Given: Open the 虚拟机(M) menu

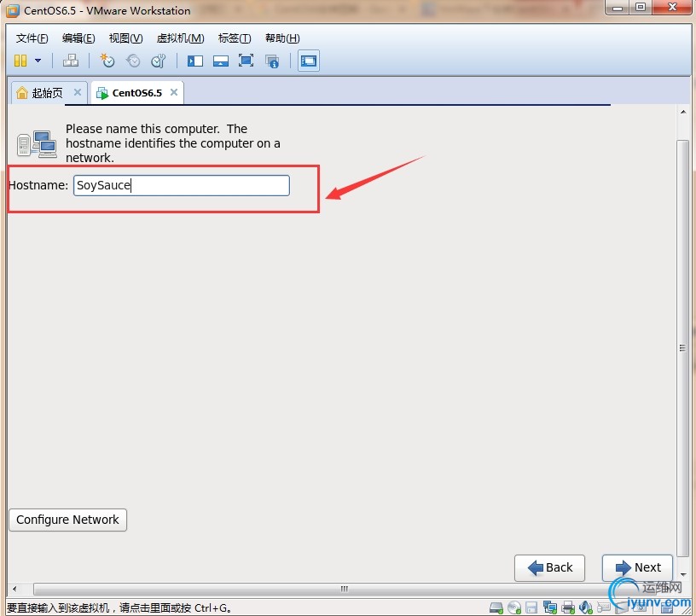Looking at the screenshot, I should [x=180, y=38].
